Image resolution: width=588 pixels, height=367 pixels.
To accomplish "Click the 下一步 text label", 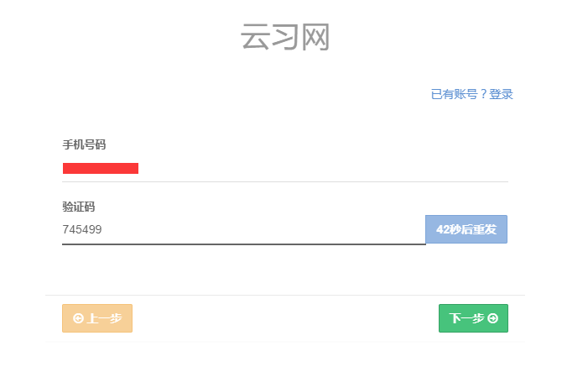I will [x=466, y=318].
